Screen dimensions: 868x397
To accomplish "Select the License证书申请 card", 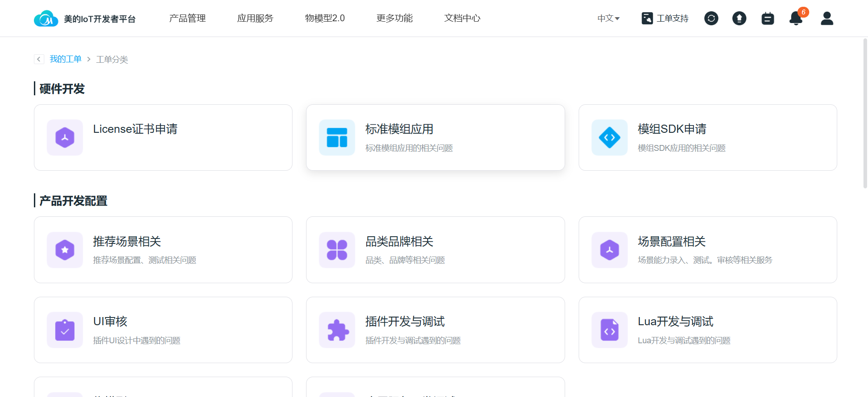I will point(163,138).
